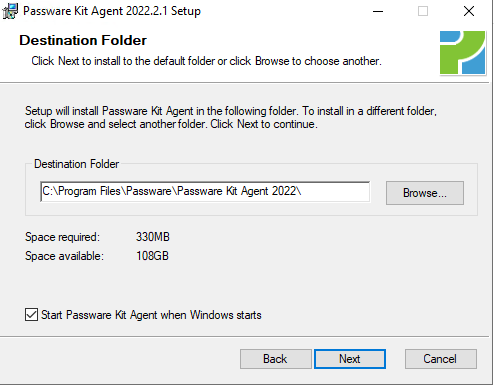Uncheck Start Passware Kit Agent when Windows starts
Image resolution: width=494 pixels, height=386 pixels.
point(31,315)
